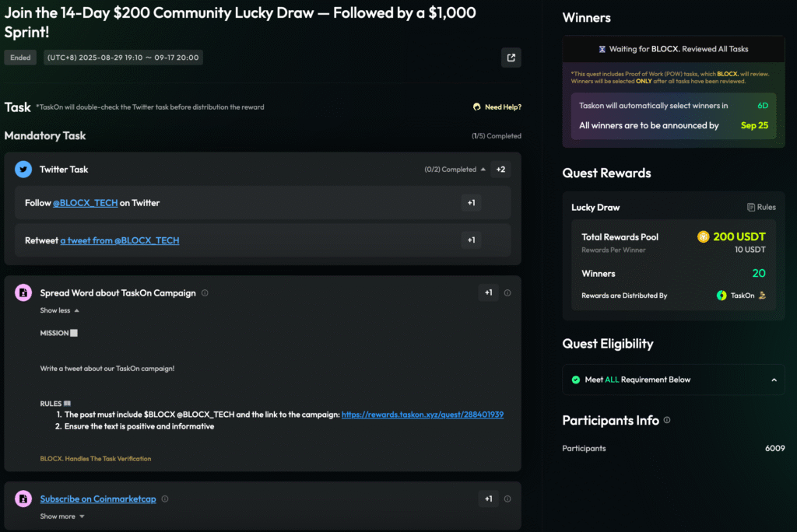Click +1 button on Follow task row
This screenshot has height=532, width=797.
coord(471,203)
